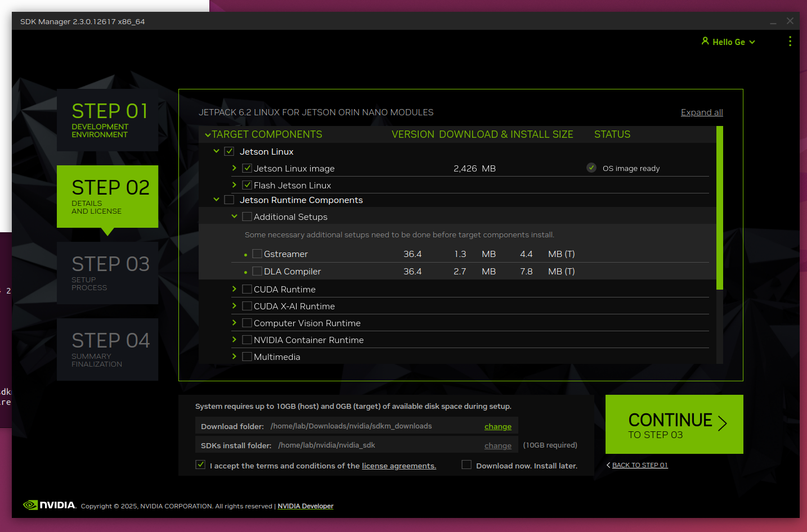Go to Step 01 Development Environment
Screen dimensions: 807x532
tap(107, 120)
